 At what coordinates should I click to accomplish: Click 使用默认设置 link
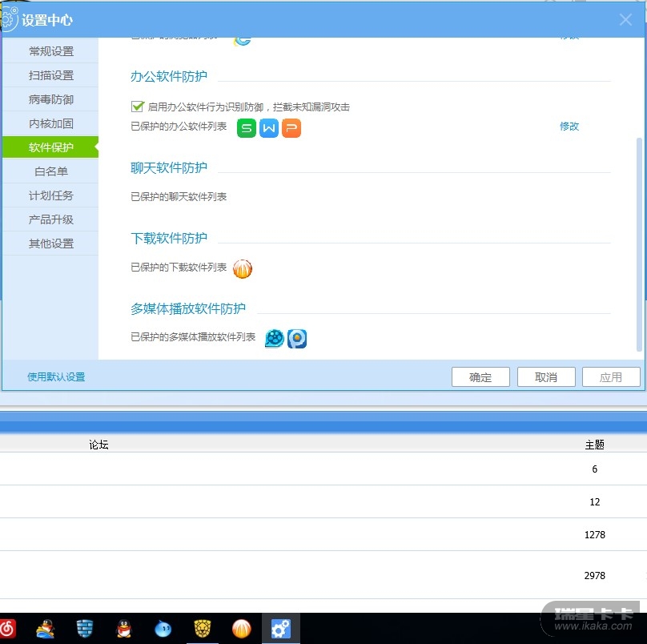(x=56, y=376)
